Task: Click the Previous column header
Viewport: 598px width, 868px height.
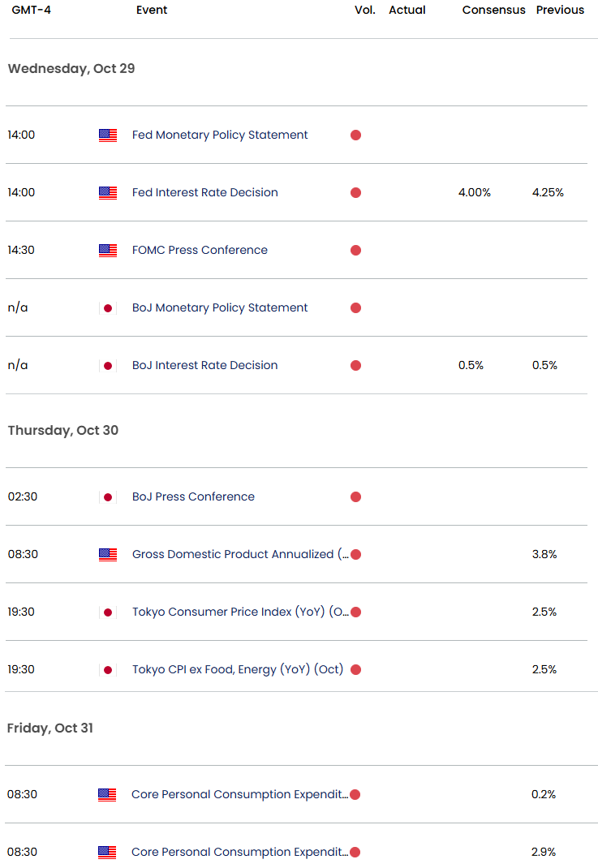Action: pos(560,11)
